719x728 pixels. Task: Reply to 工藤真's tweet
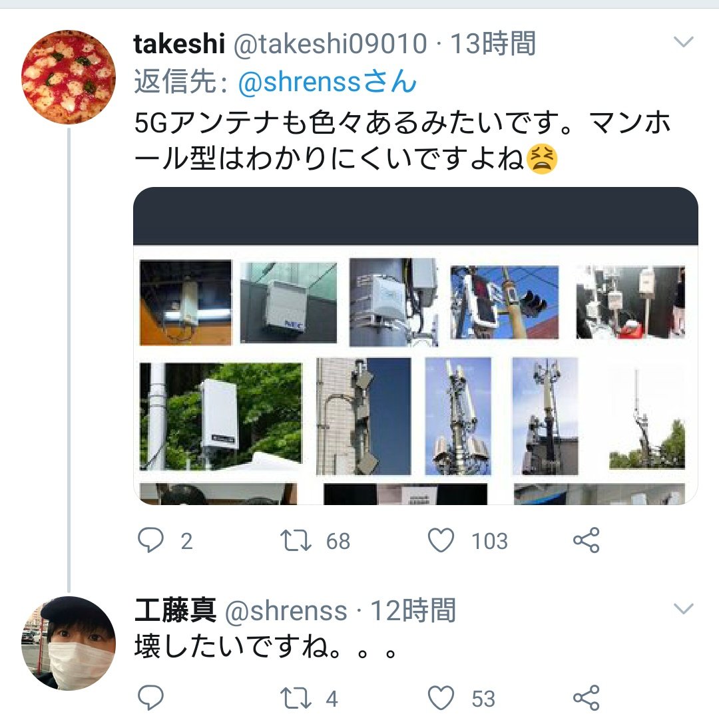[150, 697]
